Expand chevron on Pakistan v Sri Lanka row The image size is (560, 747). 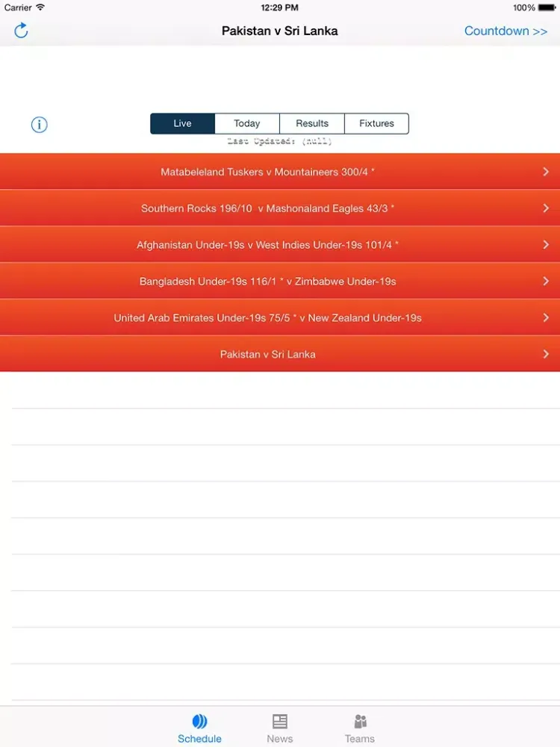point(546,354)
